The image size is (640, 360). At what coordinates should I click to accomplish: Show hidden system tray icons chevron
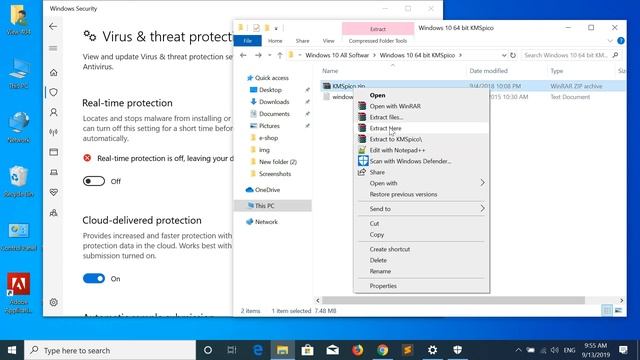tap(518, 350)
